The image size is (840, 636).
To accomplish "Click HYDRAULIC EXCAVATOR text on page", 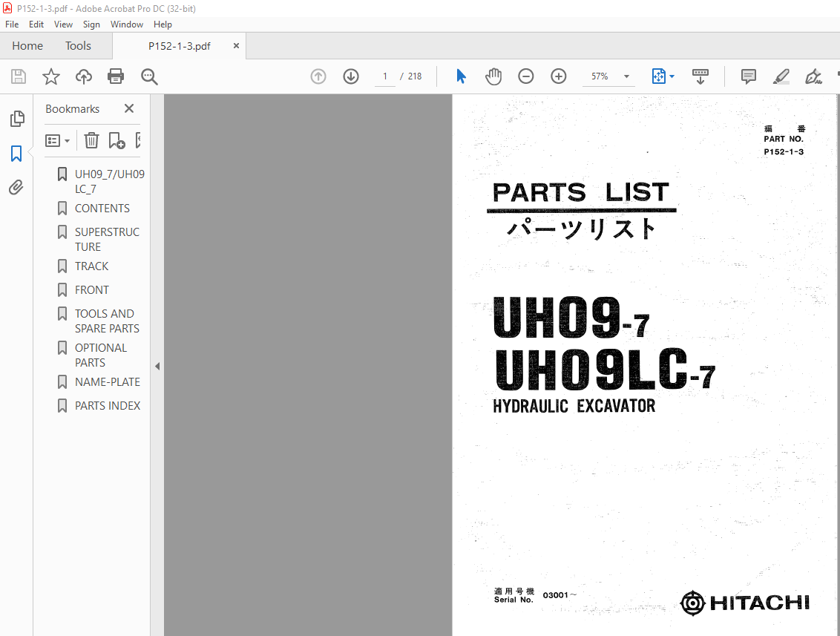I will click(574, 406).
